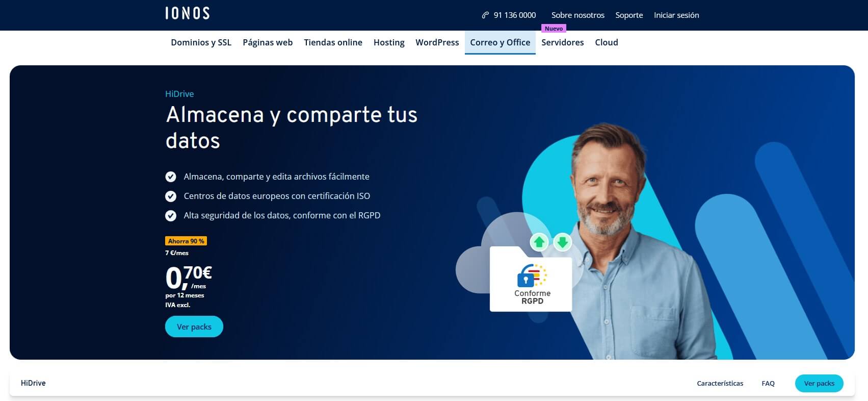Open the Dominios y SSL menu

(201, 42)
